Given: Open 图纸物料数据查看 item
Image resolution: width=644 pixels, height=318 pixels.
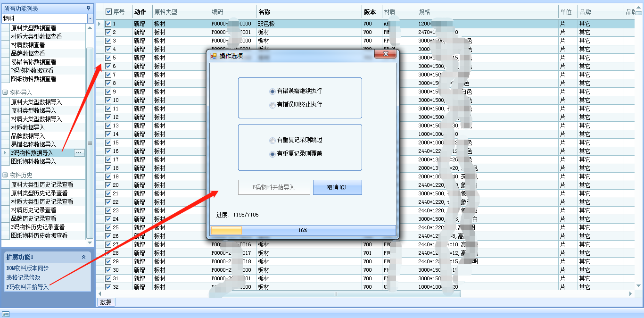Looking at the screenshot, I should [x=33, y=79].
